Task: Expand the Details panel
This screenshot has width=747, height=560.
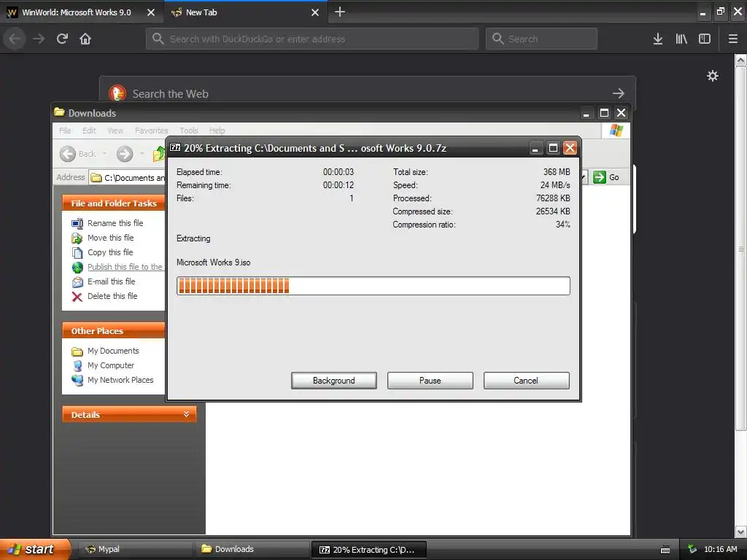Action: point(129,414)
